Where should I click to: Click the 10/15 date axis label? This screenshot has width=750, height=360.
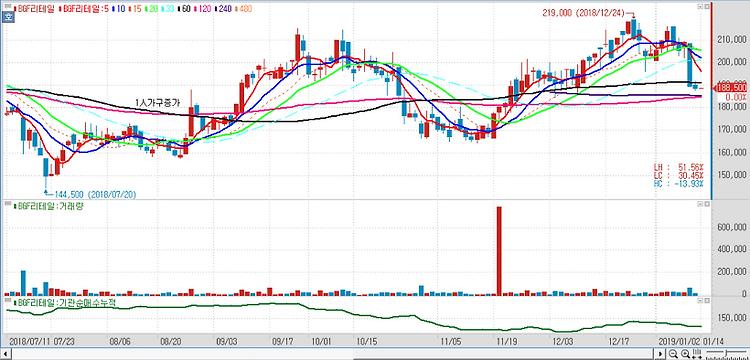pos(367,342)
